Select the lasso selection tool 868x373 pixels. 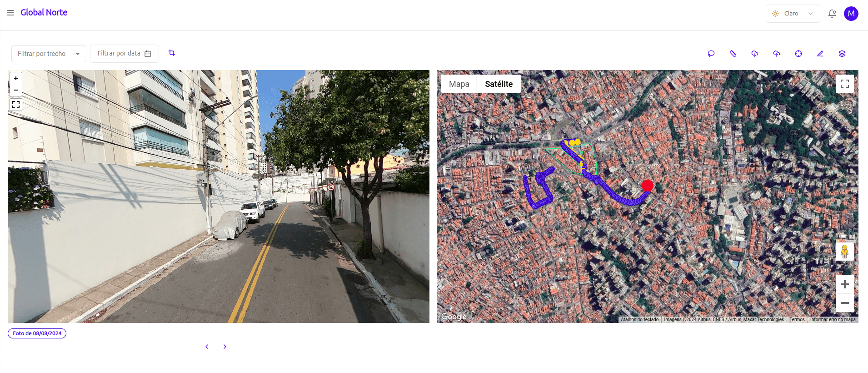[711, 54]
